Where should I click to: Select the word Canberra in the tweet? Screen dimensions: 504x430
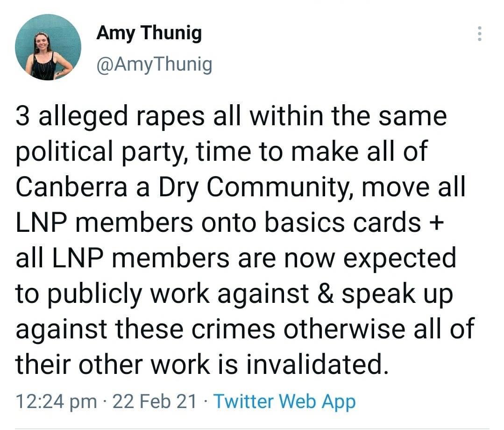(x=71, y=187)
